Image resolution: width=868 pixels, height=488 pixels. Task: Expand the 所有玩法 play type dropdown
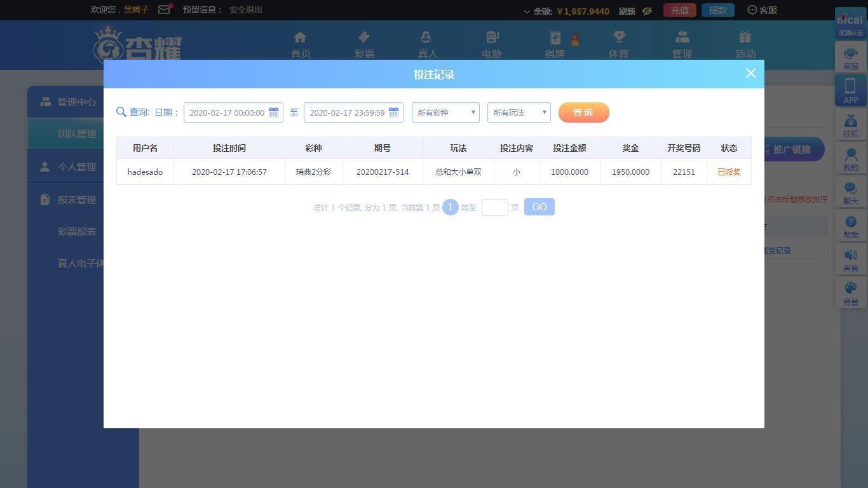(x=519, y=112)
